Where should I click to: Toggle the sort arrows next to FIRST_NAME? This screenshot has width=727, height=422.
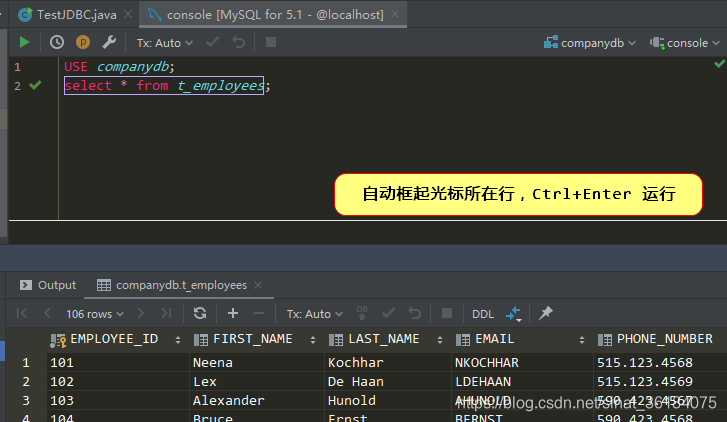(x=312, y=340)
